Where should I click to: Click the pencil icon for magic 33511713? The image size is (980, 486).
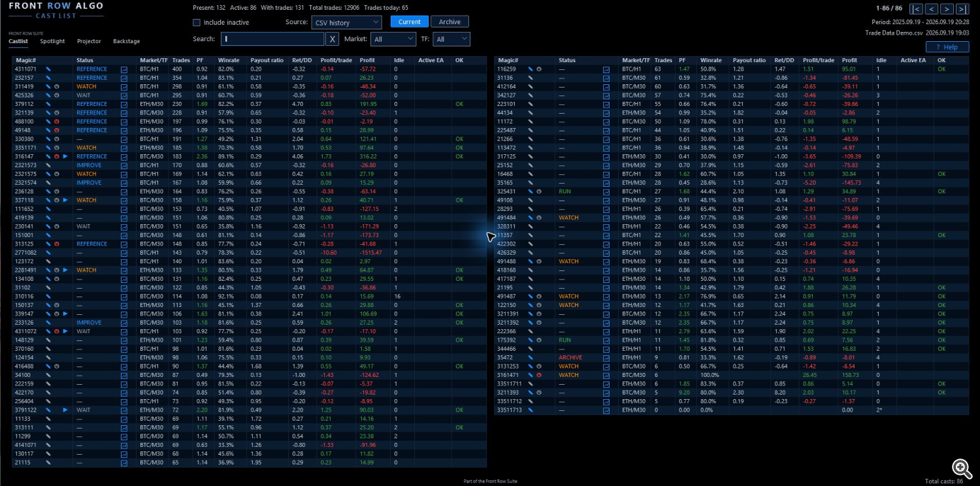531,410
